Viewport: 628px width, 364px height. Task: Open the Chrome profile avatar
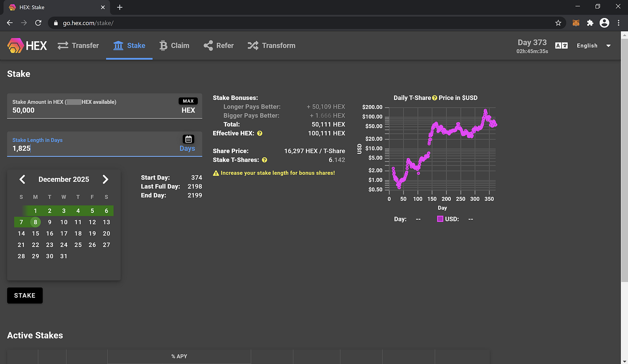pos(604,22)
